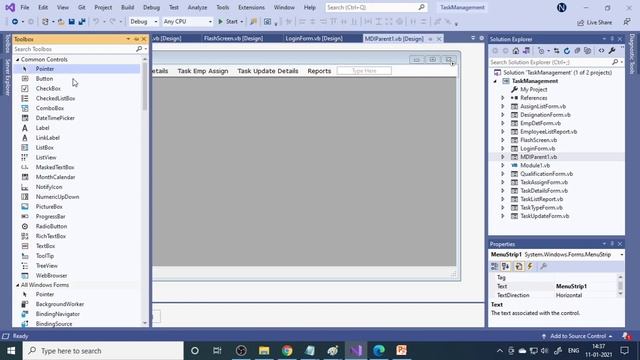Click Type Here box in form menu strip
Screen dimensions: 640x360
pyautogui.click(x=364, y=71)
